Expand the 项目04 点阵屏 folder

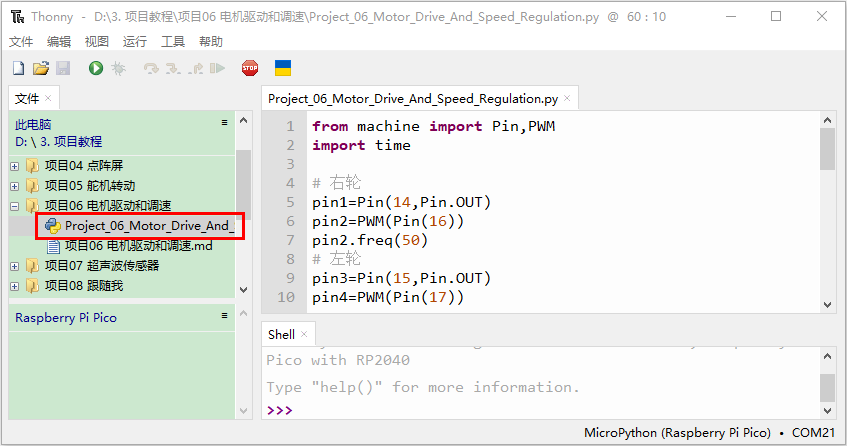pos(15,166)
